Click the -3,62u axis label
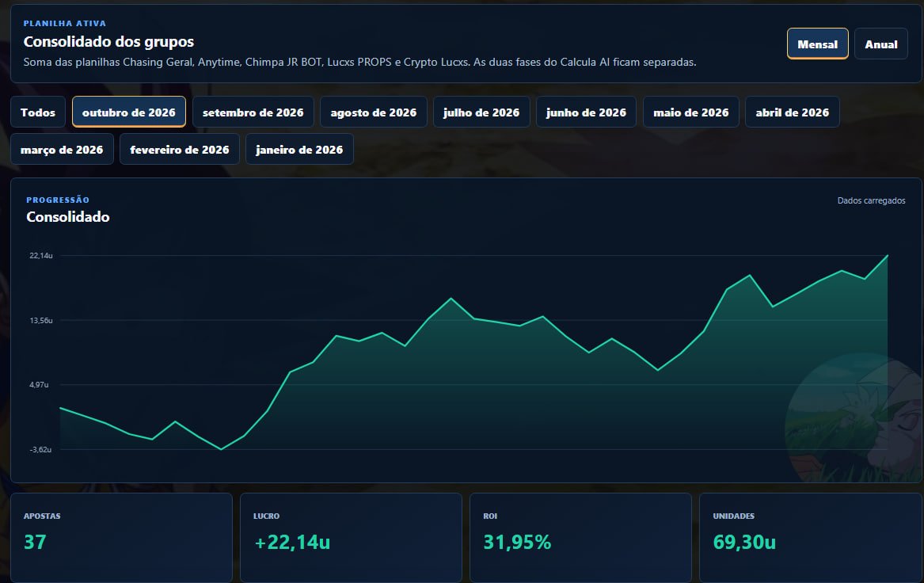This screenshot has width=924, height=583. pos(40,449)
